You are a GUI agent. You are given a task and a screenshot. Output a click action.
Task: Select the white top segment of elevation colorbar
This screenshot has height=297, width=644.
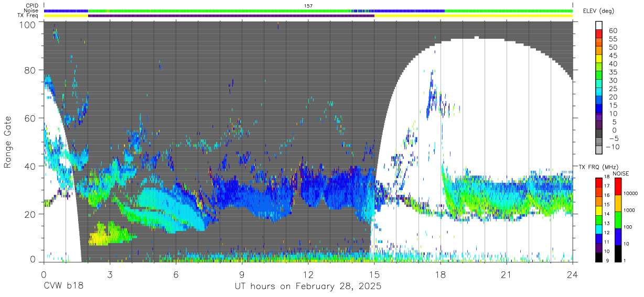tap(599, 26)
